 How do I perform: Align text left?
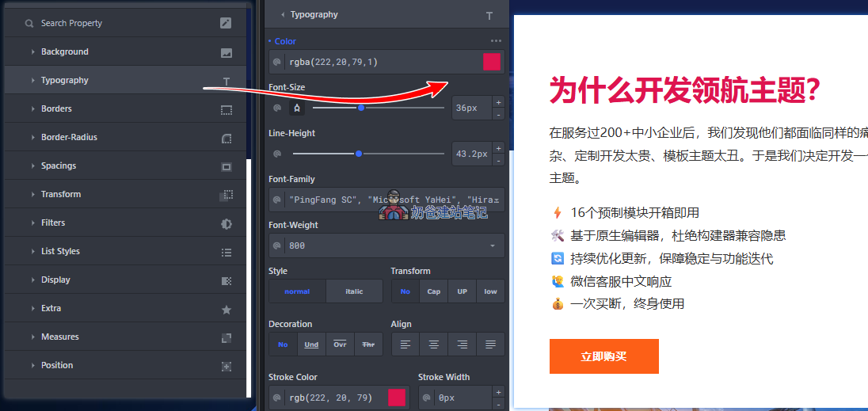click(x=405, y=344)
